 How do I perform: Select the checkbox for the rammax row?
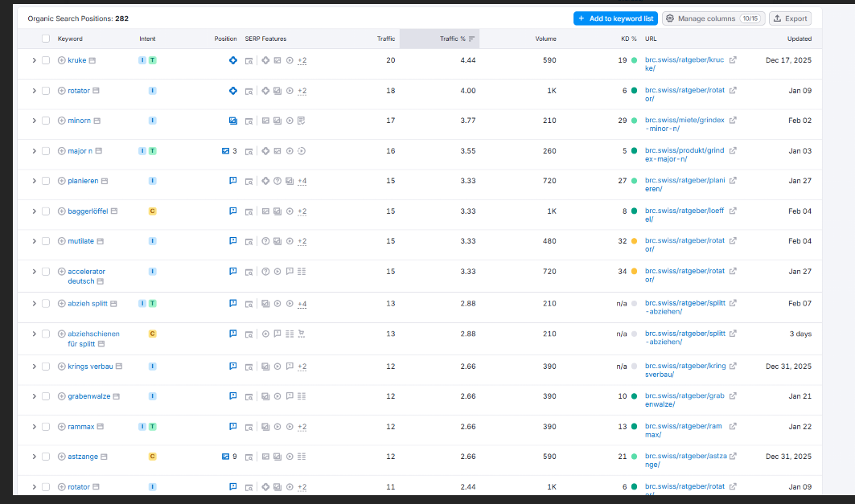tap(46, 427)
